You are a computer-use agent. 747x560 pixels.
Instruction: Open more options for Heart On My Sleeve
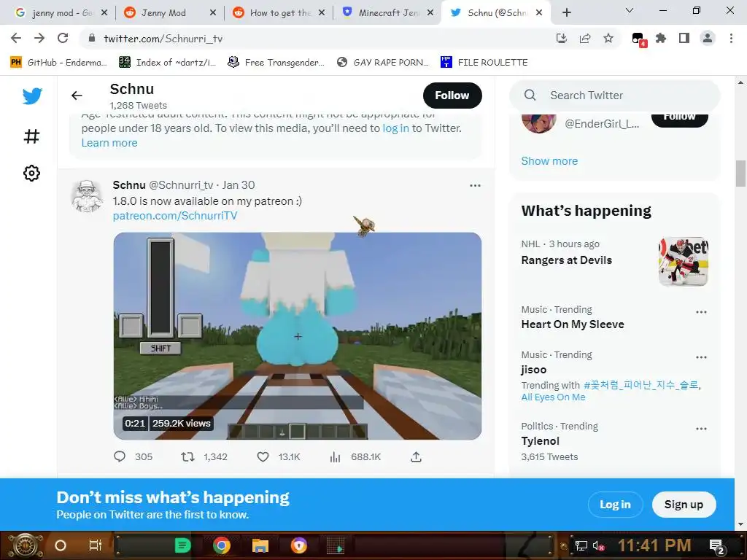(701, 312)
